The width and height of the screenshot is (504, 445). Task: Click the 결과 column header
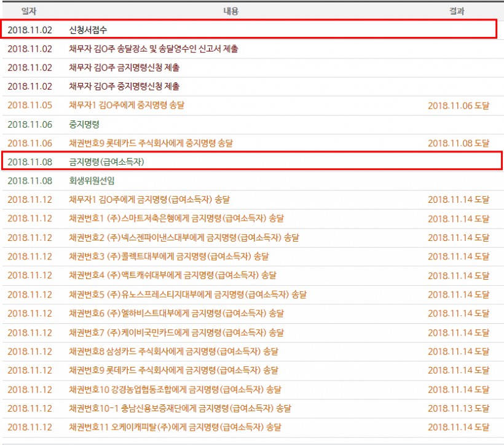pyautogui.click(x=457, y=11)
